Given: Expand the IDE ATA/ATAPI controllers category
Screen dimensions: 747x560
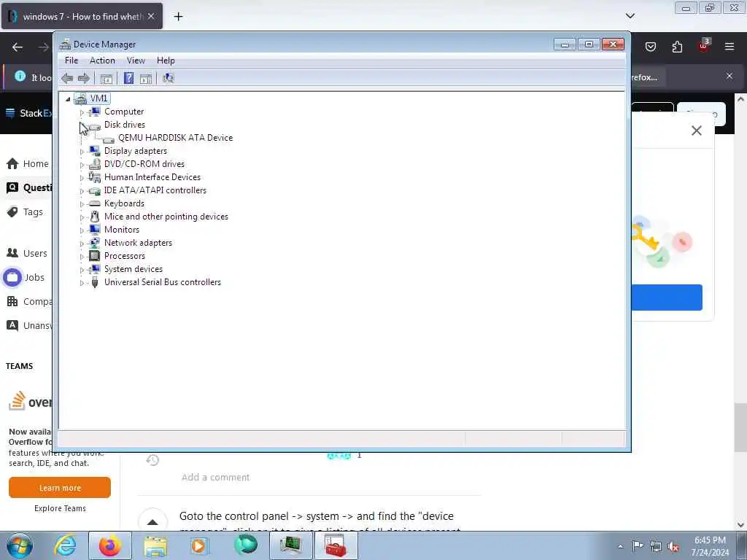Looking at the screenshot, I should pos(82,191).
